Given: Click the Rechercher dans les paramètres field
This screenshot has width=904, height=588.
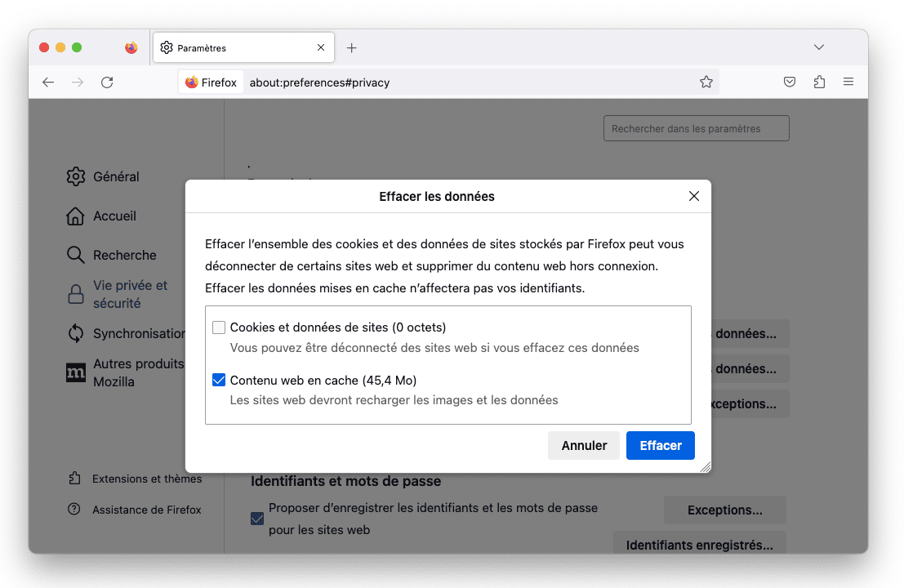Looking at the screenshot, I should [696, 128].
